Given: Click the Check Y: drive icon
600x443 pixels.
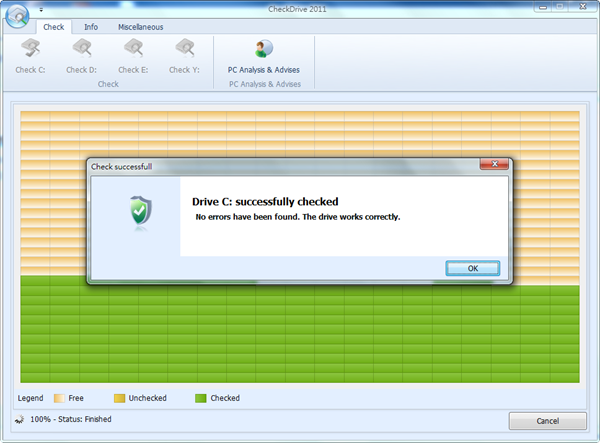Looking at the screenshot, I should [184, 49].
